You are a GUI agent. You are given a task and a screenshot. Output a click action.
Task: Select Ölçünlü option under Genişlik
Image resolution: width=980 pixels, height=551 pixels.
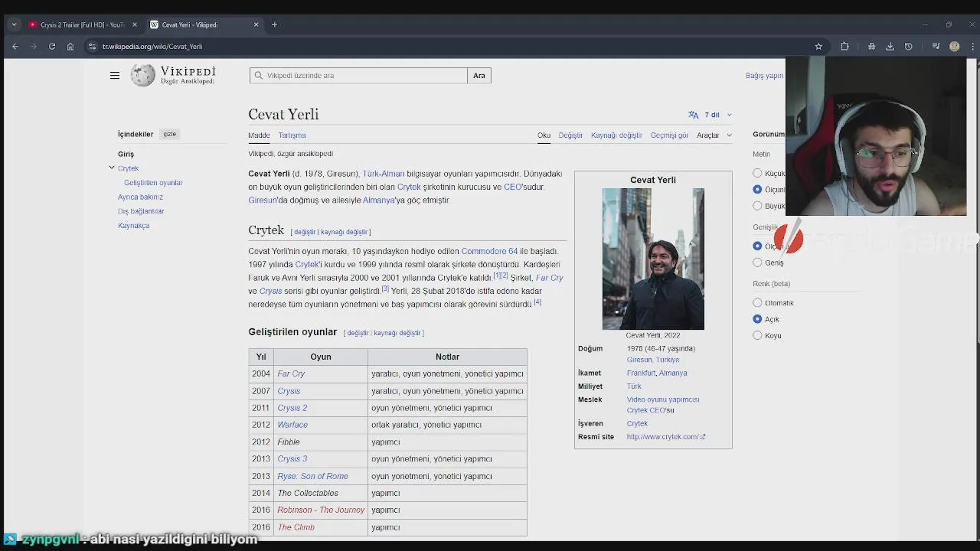(757, 246)
